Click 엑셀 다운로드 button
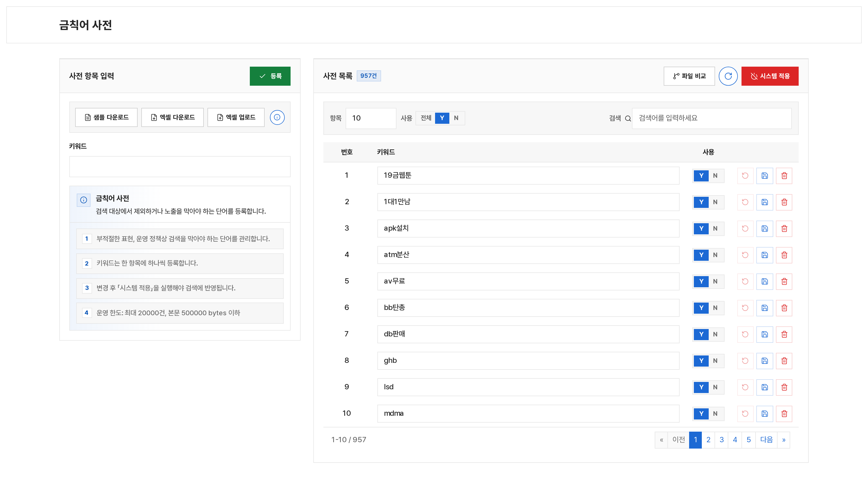868x484 pixels. point(172,117)
